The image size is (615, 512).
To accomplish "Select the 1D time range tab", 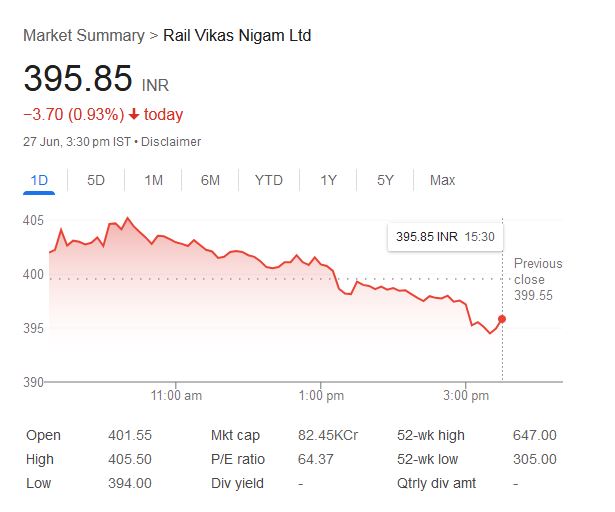I will pyautogui.click(x=39, y=180).
